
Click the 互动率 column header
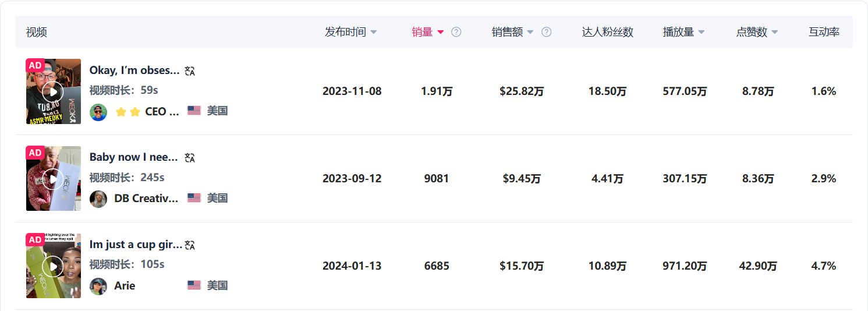(x=824, y=32)
